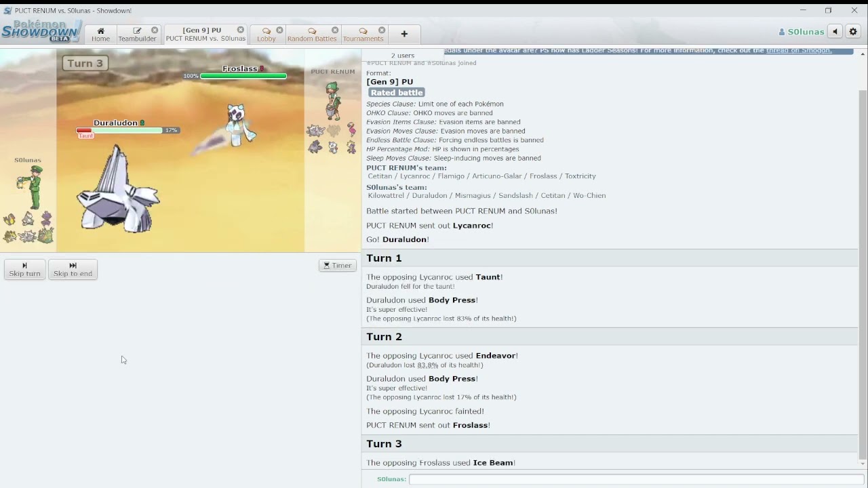Click the Rated battle badge
The height and width of the screenshot is (488, 868).
397,92
